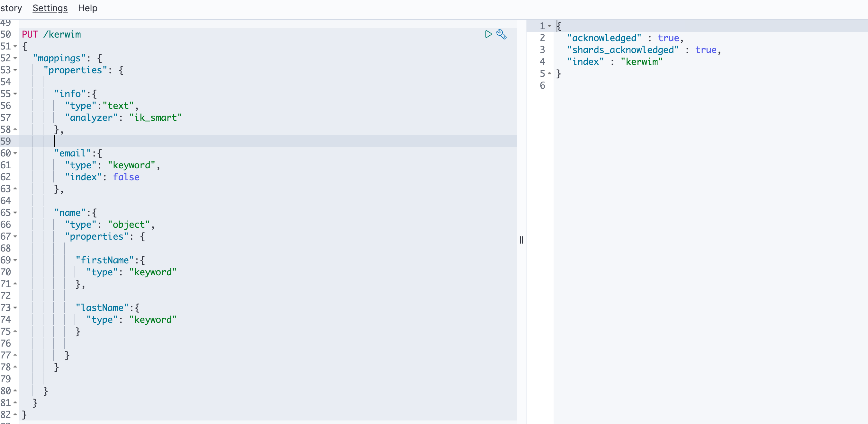This screenshot has height=424, width=868.
Task: Collapse the email block at line 60
Action: tap(15, 153)
